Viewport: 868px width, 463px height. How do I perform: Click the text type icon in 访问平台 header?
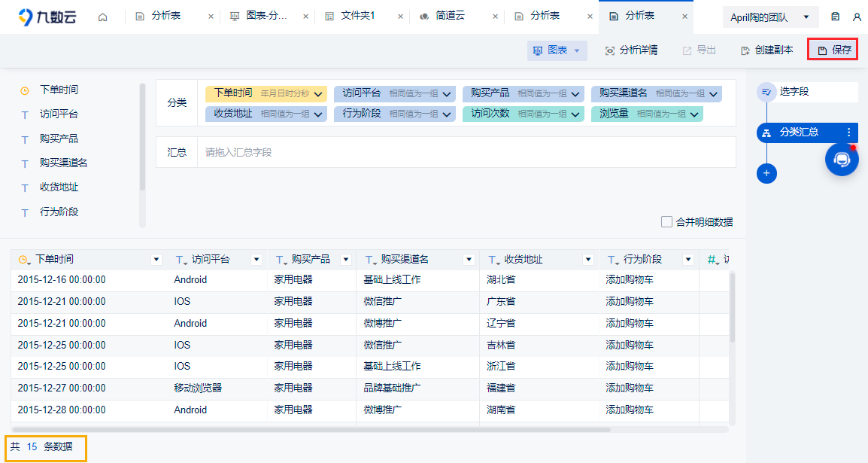click(180, 260)
